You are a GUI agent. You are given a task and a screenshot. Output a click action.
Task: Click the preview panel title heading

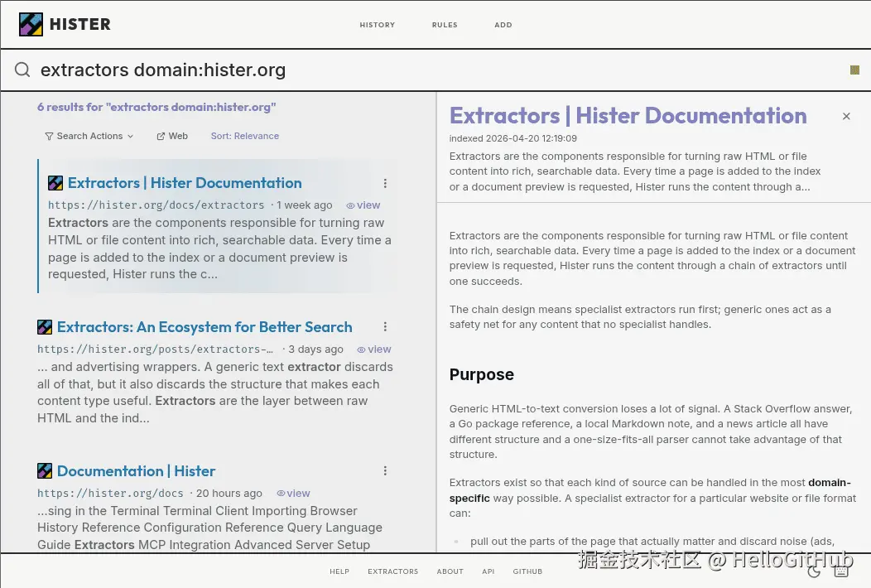pyautogui.click(x=628, y=116)
